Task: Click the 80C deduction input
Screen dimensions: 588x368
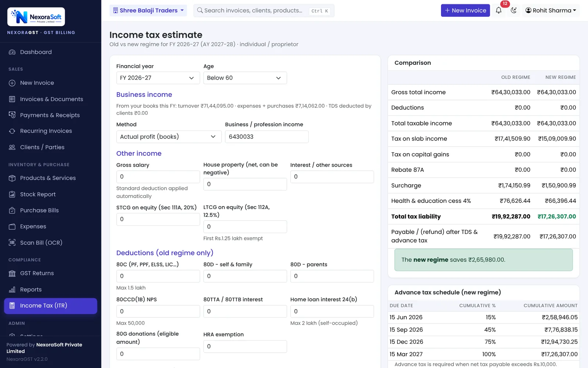Action: pos(158,276)
